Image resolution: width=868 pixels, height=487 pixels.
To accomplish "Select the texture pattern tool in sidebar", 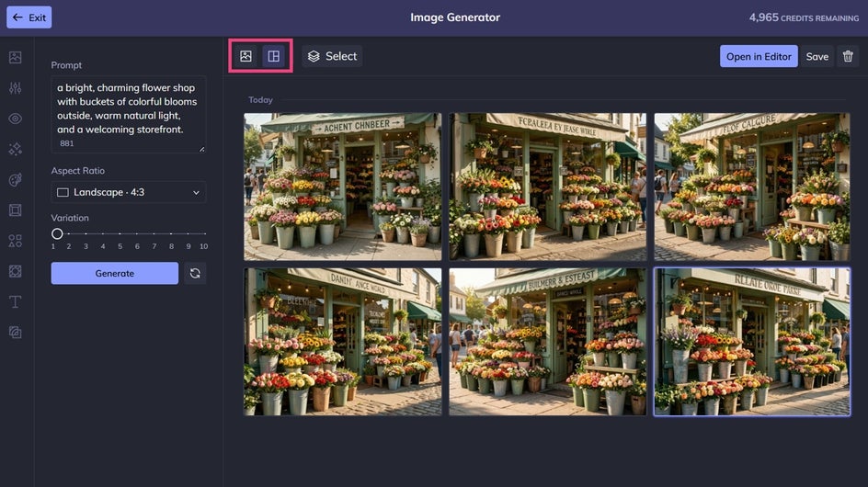I will coord(16,271).
